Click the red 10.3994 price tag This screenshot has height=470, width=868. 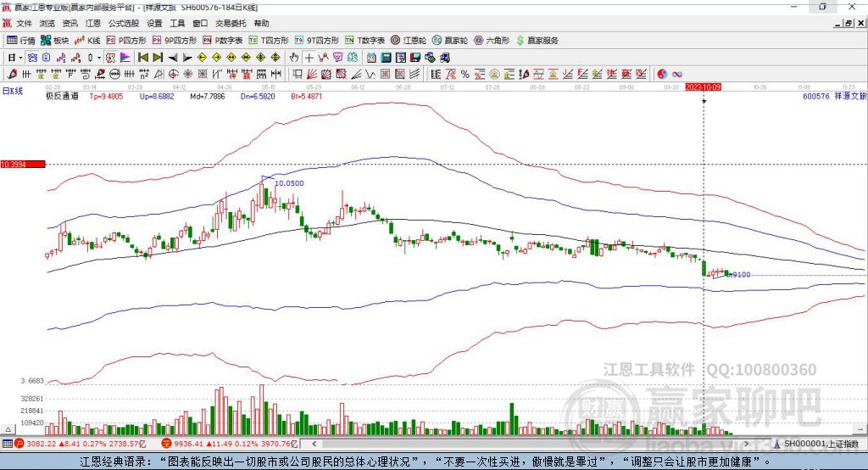tap(23, 164)
